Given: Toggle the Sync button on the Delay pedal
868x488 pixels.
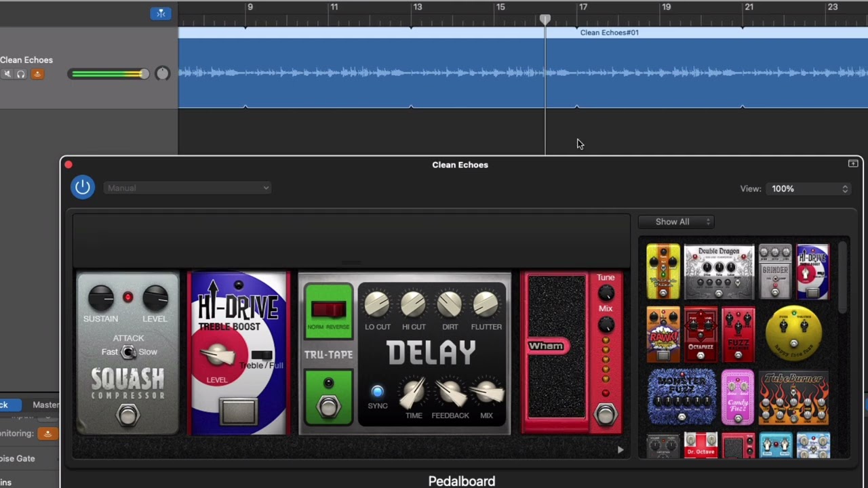Looking at the screenshot, I should (377, 392).
